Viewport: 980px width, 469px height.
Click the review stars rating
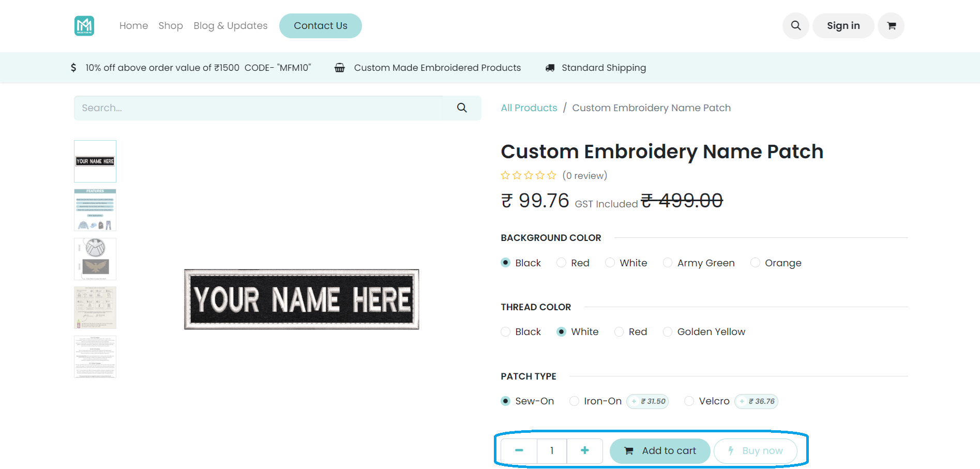click(x=529, y=176)
